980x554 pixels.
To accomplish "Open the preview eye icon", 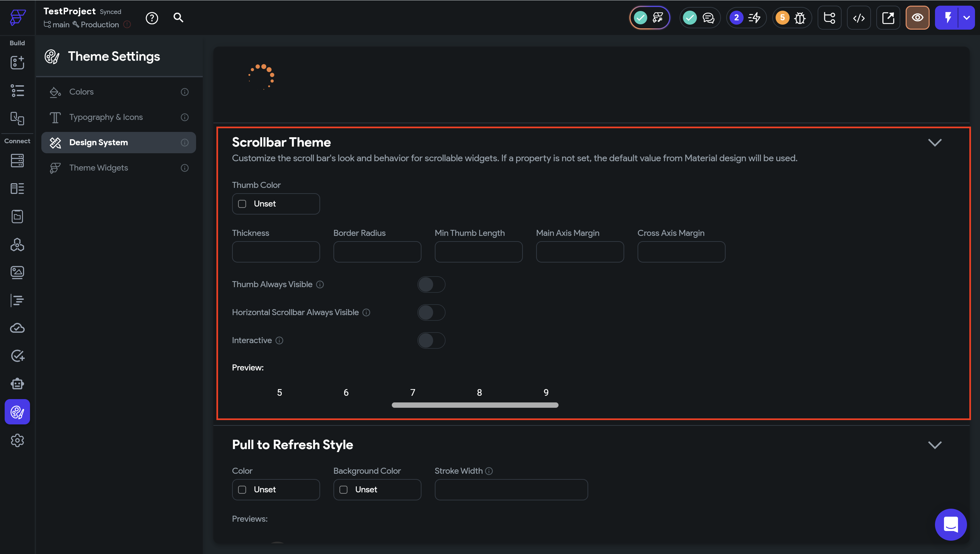I will pyautogui.click(x=917, y=18).
